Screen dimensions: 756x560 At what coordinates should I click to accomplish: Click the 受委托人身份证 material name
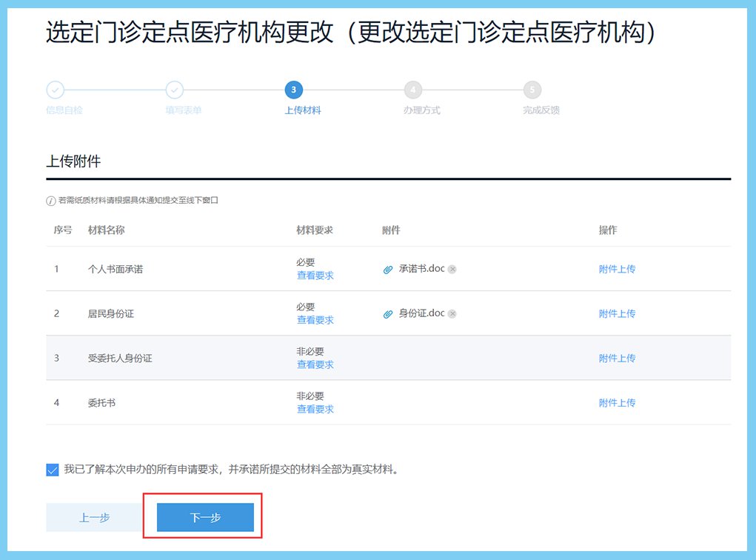click(119, 358)
